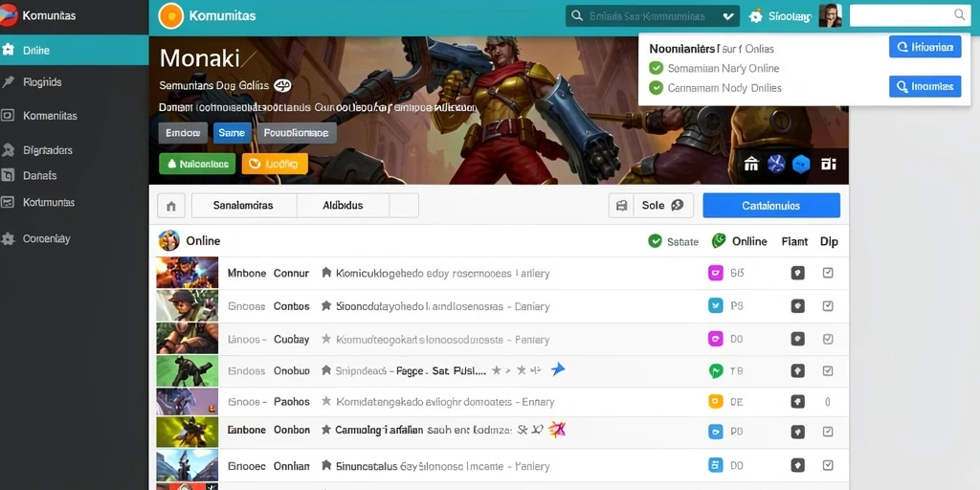Select Online in left sidebar
This screenshot has height=490, width=980.
pos(75,50)
